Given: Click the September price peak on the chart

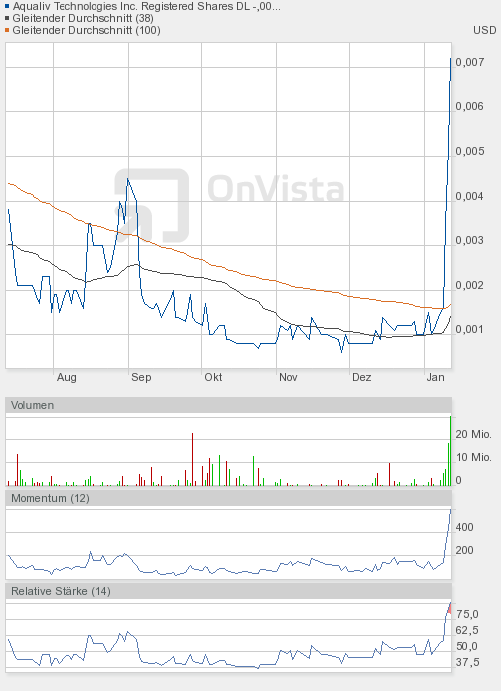Looking at the screenshot, I should [x=127, y=179].
